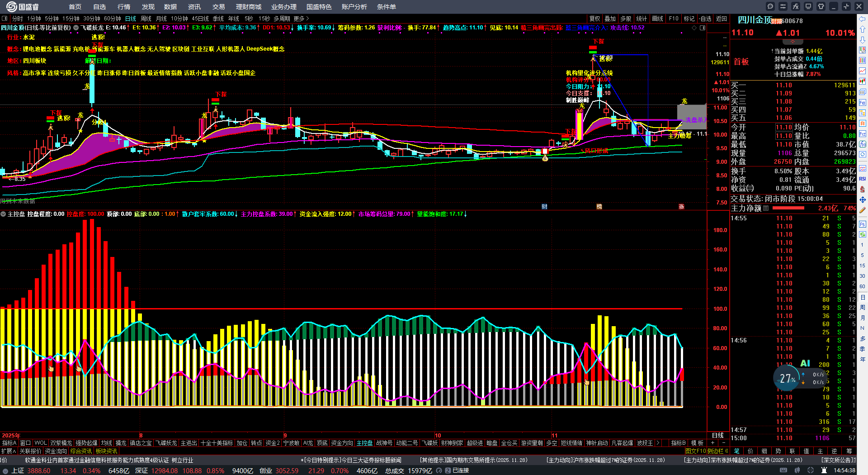
Task: Expand the 更多 periods dropdown
Action: pos(301,19)
